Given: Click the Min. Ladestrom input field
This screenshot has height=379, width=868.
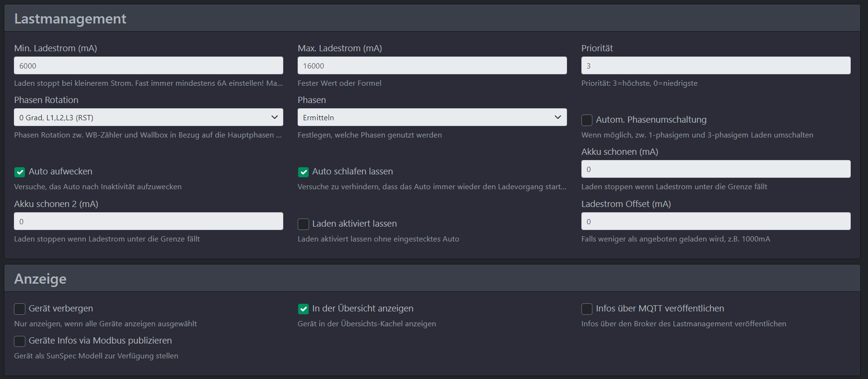Looking at the screenshot, I should click(149, 66).
